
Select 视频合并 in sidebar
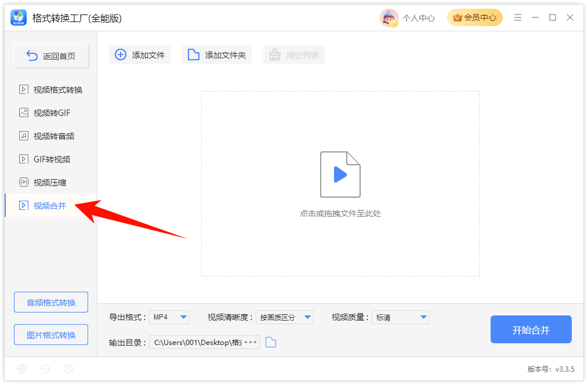tap(50, 205)
